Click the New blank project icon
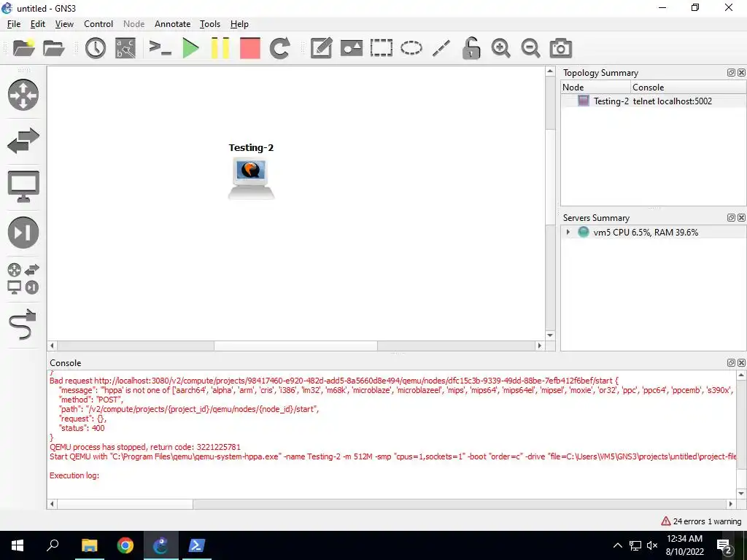 (23, 48)
